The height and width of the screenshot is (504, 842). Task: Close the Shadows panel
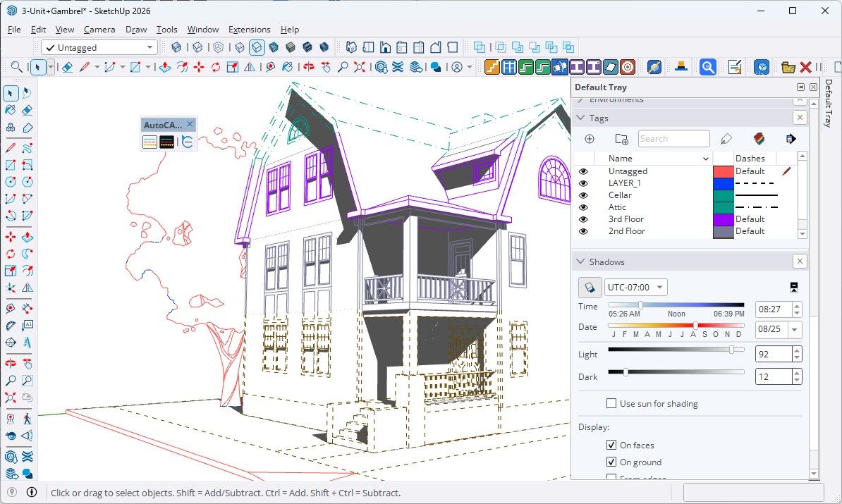pos(800,262)
